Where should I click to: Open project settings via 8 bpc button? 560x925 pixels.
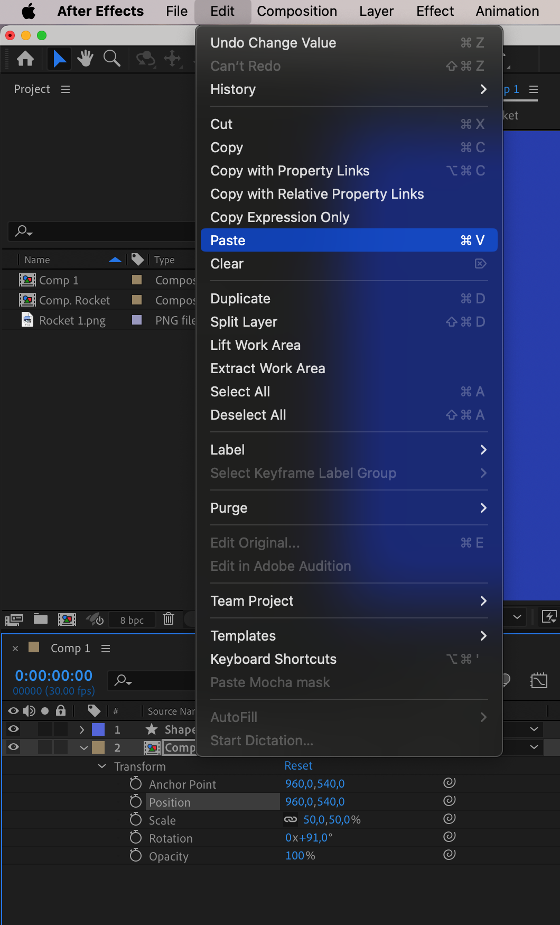pos(132,620)
